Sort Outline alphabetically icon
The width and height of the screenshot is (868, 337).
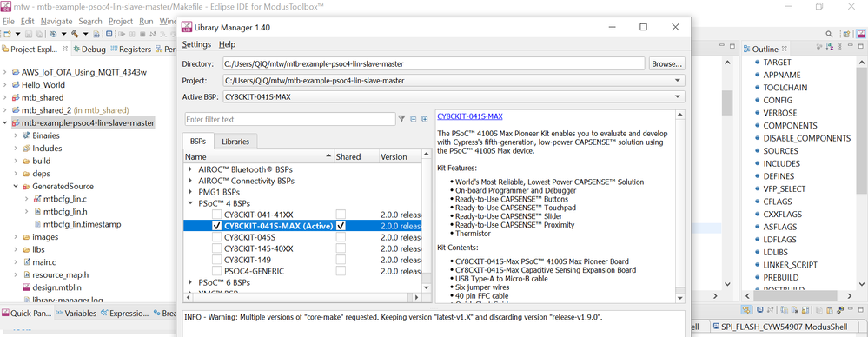tap(830, 47)
